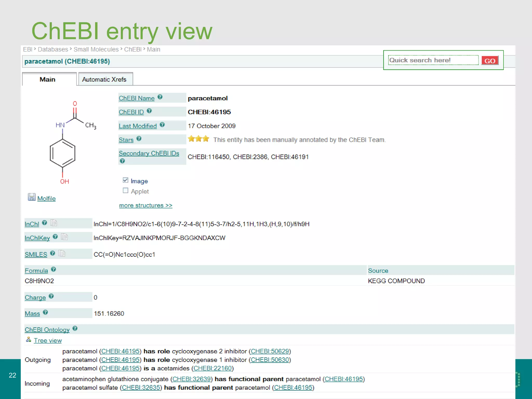Viewport: 532px width, 399px height.
Task: Click the KEGG COMPOUND source text
Action: (x=396, y=281)
